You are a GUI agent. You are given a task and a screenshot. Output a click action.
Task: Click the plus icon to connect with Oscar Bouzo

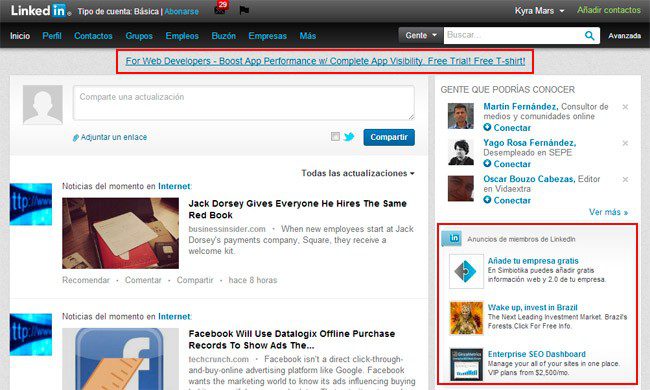point(488,200)
